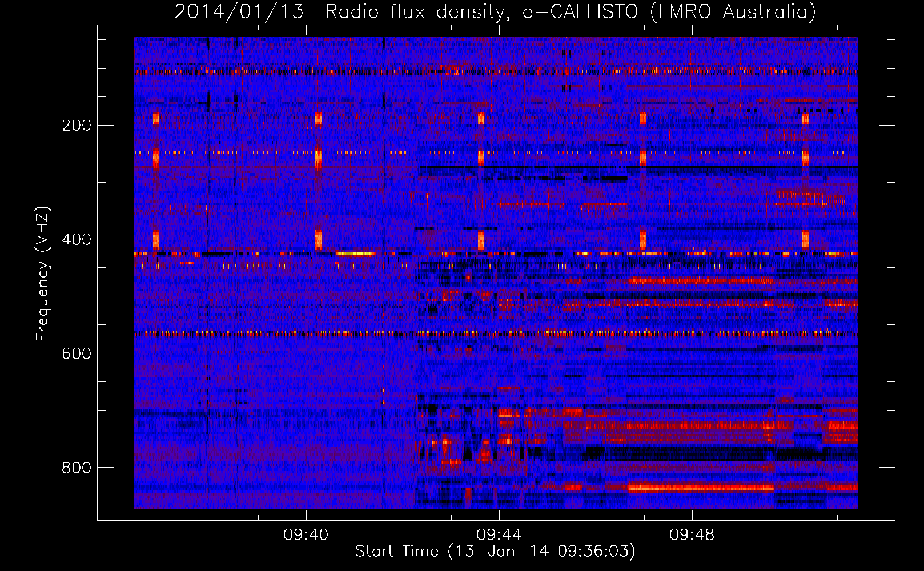924x571 pixels.
Task: Click the '600' frequency tick label
Action: coord(77,353)
